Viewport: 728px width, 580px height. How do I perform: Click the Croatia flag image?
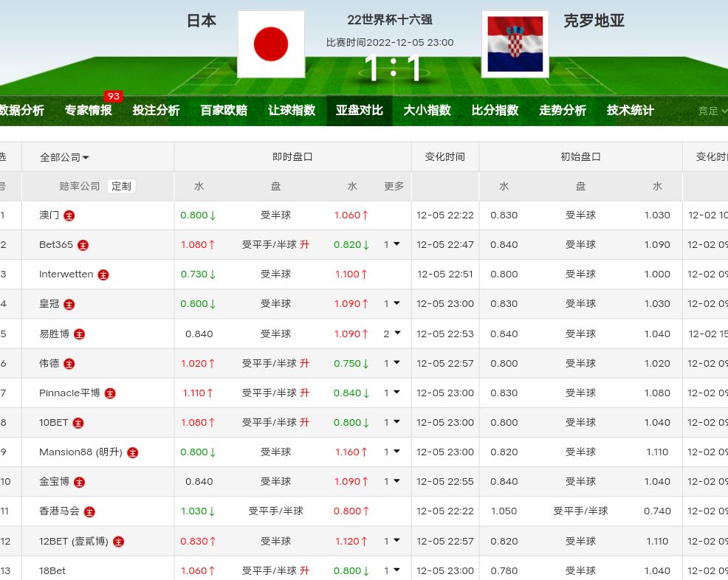coord(515,44)
